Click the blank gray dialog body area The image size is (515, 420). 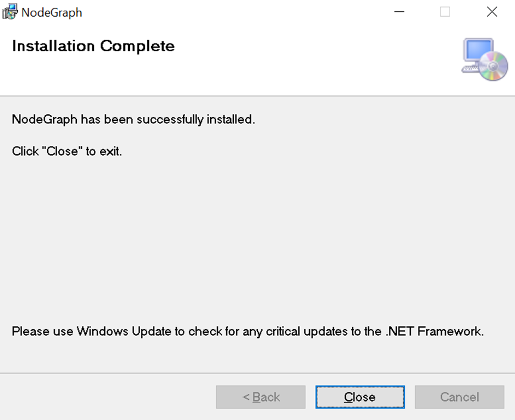[256, 238]
